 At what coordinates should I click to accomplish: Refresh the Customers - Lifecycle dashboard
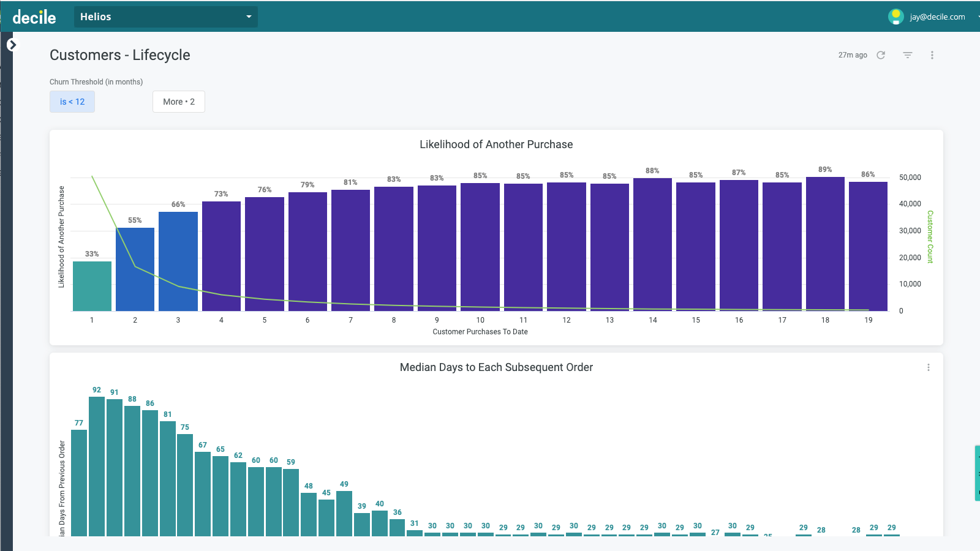click(880, 54)
